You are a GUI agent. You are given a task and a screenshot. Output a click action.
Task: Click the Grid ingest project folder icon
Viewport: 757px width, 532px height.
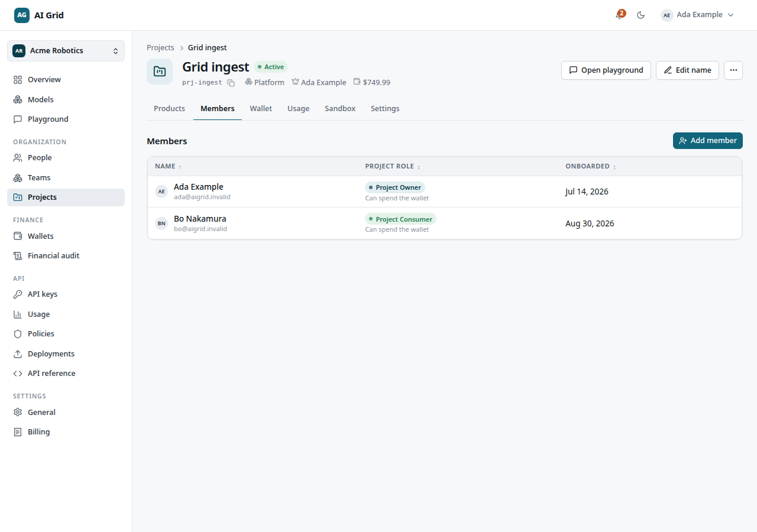[x=160, y=72]
